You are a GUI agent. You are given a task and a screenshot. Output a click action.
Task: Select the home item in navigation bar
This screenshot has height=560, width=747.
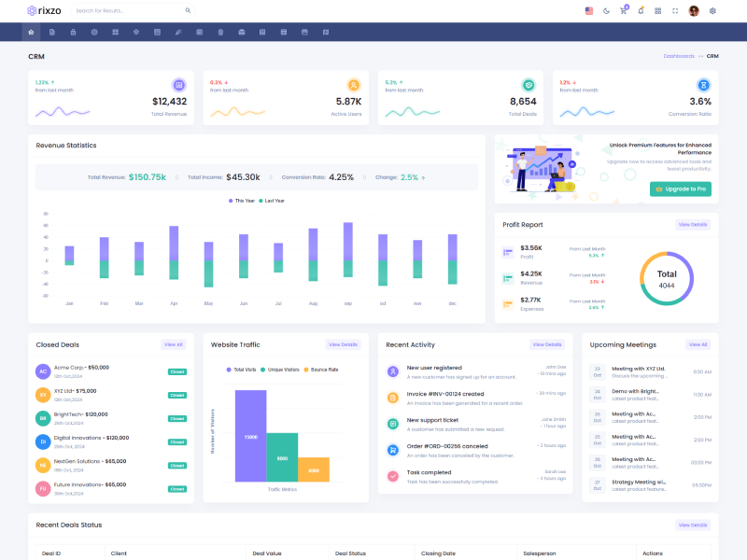32,33
